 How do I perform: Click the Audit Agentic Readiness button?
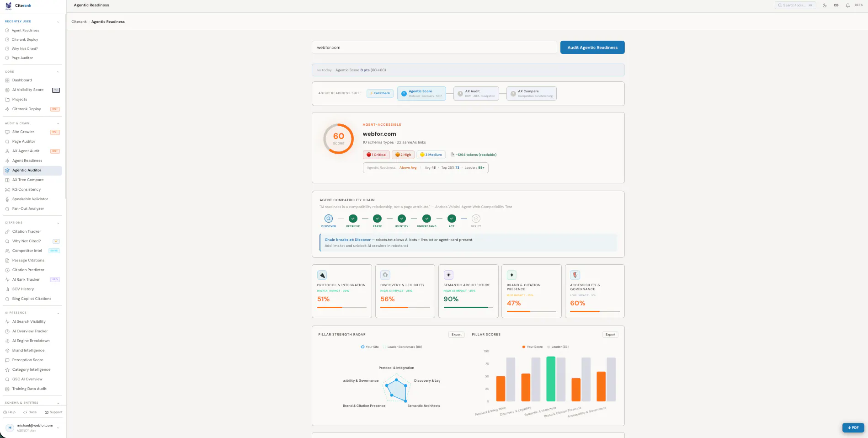[592, 48]
